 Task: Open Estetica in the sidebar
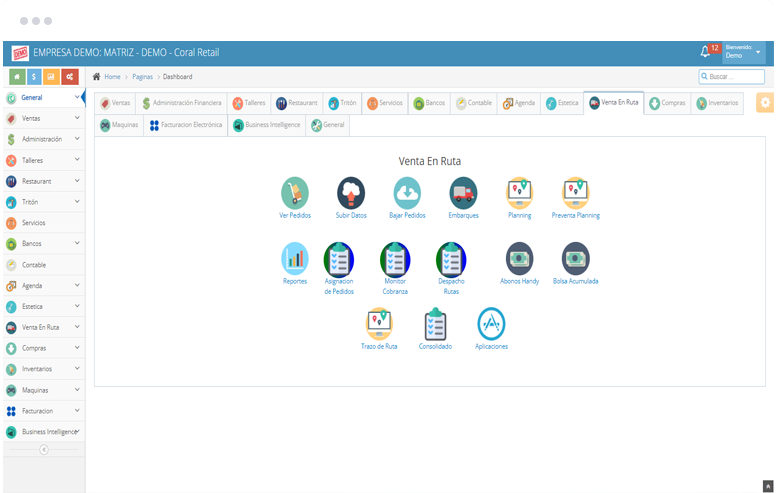[x=44, y=306]
